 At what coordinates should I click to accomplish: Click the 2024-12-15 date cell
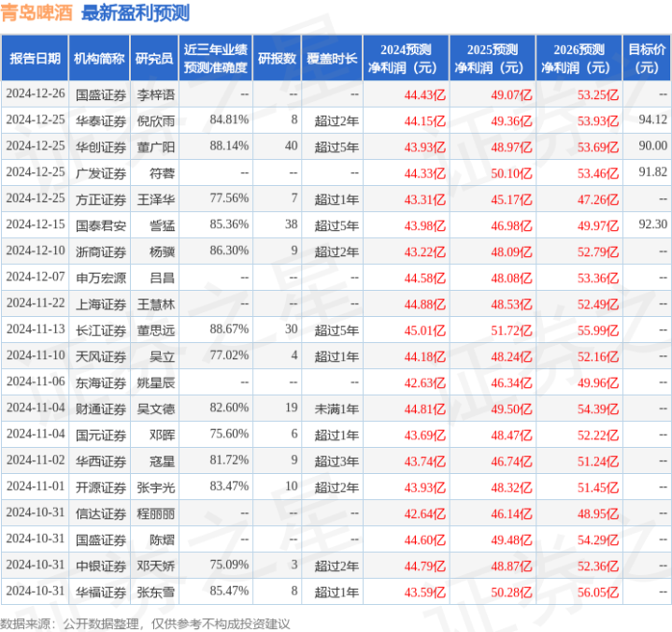(36, 224)
